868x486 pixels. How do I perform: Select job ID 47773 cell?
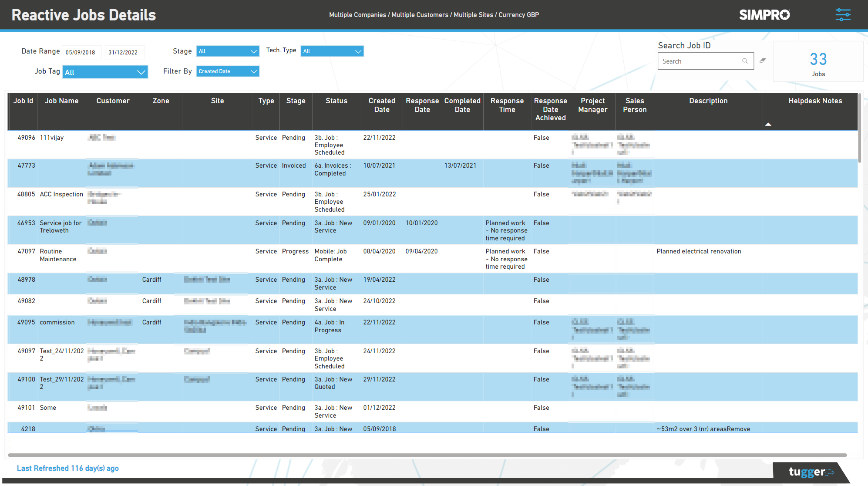tap(27, 165)
